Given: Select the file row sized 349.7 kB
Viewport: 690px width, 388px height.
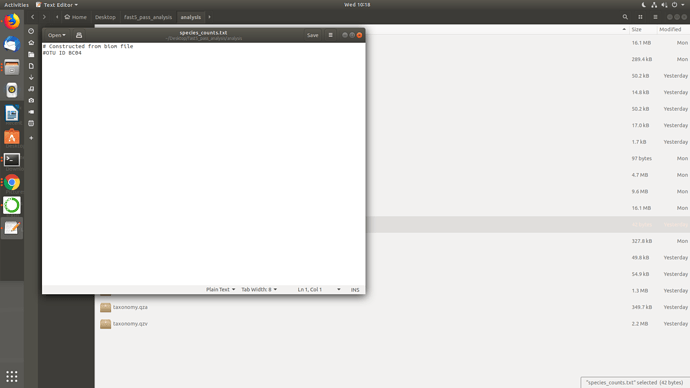Looking at the screenshot, I should coord(393,307).
